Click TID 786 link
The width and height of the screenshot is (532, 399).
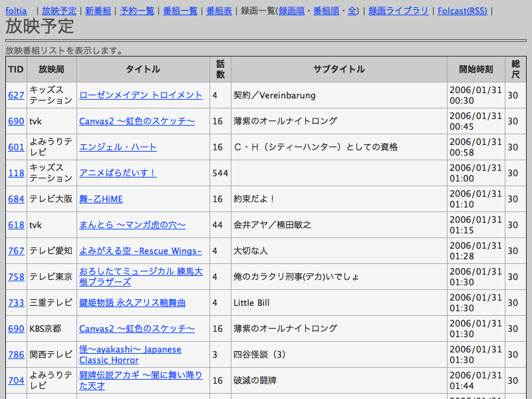tap(16, 354)
